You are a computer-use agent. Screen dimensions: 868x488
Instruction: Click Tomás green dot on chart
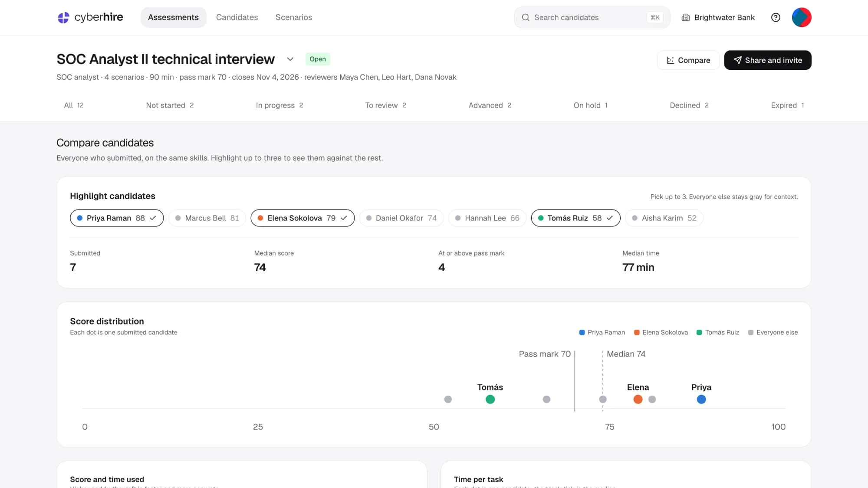[x=490, y=399]
